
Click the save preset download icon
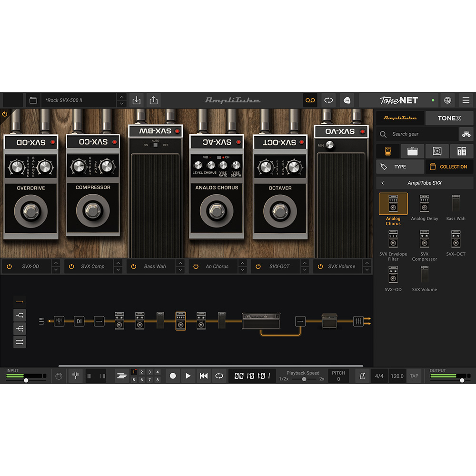click(x=137, y=100)
